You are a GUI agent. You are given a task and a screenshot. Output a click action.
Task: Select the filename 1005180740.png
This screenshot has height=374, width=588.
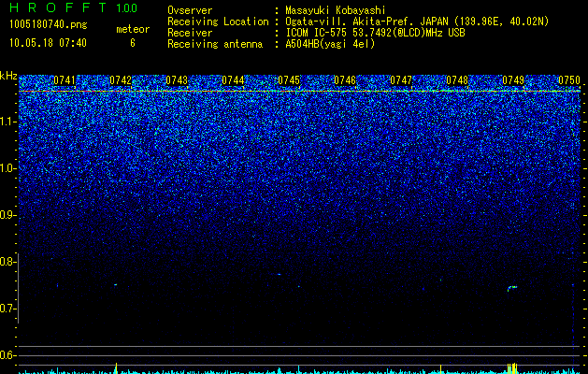49,25
